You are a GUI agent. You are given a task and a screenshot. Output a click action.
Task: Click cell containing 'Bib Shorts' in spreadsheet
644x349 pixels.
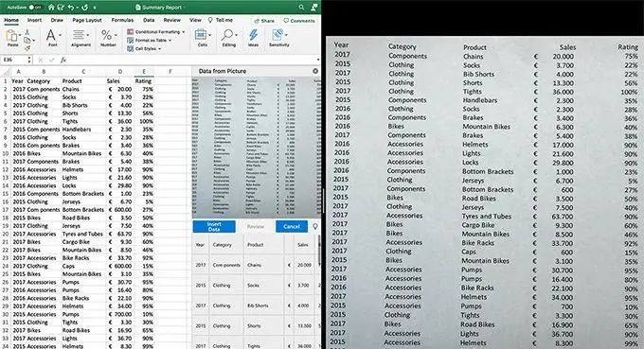[x=83, y=105]
